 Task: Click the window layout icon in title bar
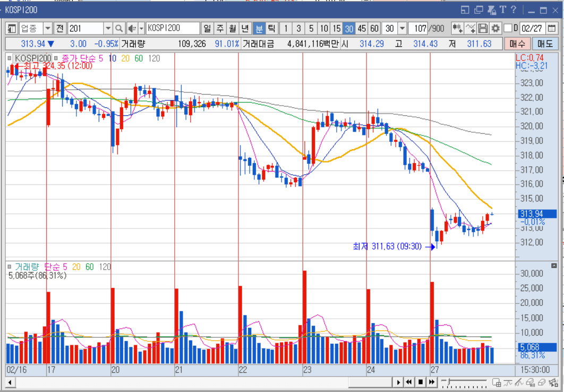[x=465, y=10]
